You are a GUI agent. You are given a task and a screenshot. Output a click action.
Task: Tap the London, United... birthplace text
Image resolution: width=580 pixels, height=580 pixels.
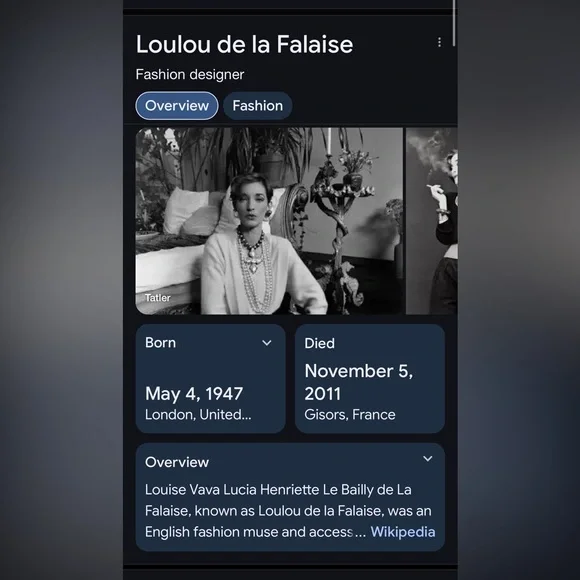point(198,415)
